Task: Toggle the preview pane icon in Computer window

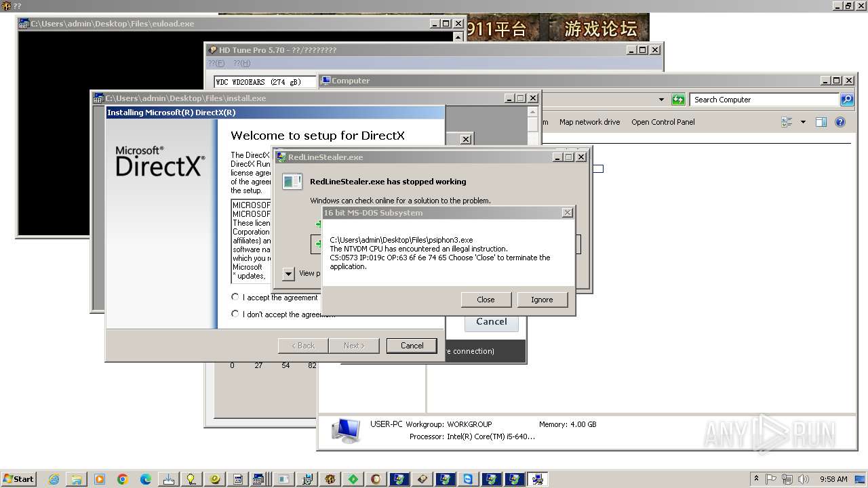Action: [x=821, y=122]
